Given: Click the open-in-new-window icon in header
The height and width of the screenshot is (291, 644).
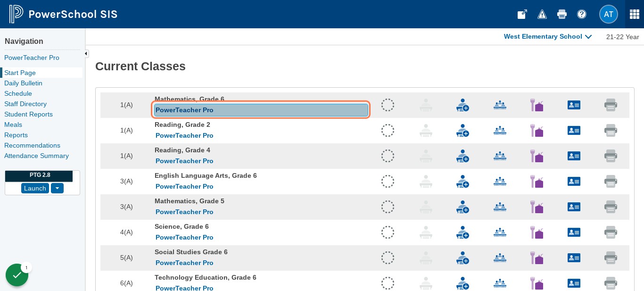Looking at the screenshot, I should click(x=522, y=14).
